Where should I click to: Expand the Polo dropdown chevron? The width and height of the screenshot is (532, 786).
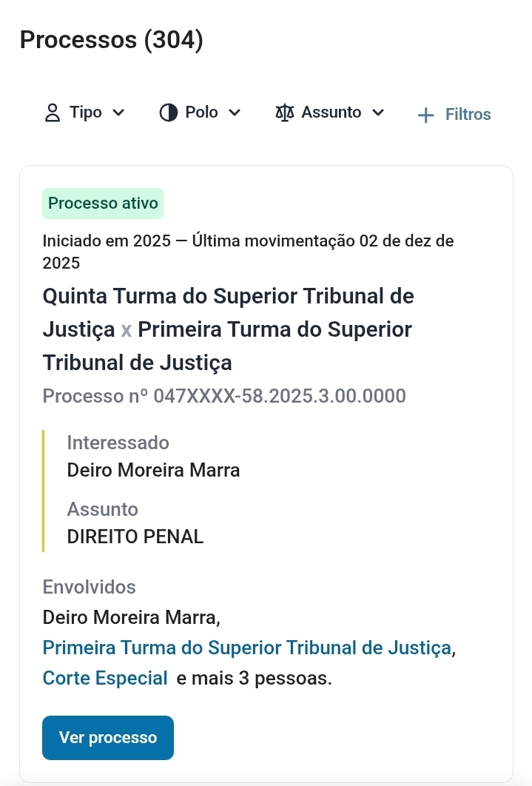[x=235, y=112]
